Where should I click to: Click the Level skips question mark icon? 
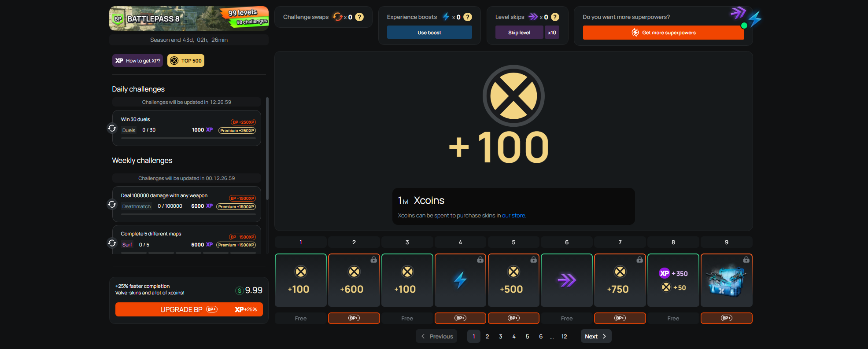(555, 17)
